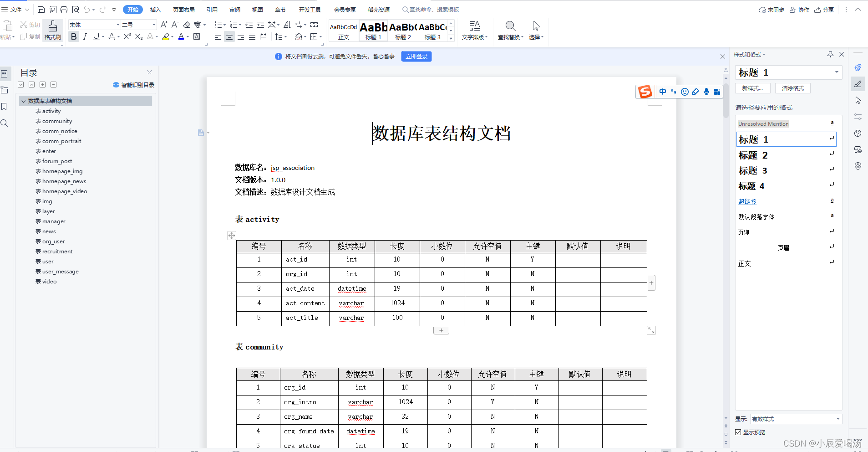868x452 pixels.
Task: Increase paragraph indent
Action: pos(260,25)
